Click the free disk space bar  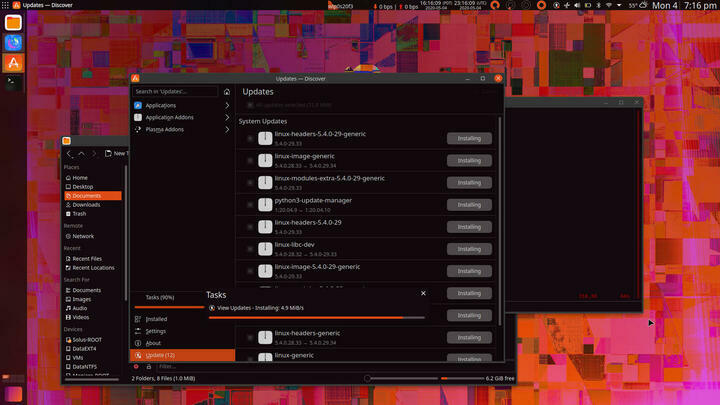pos(462,378)
